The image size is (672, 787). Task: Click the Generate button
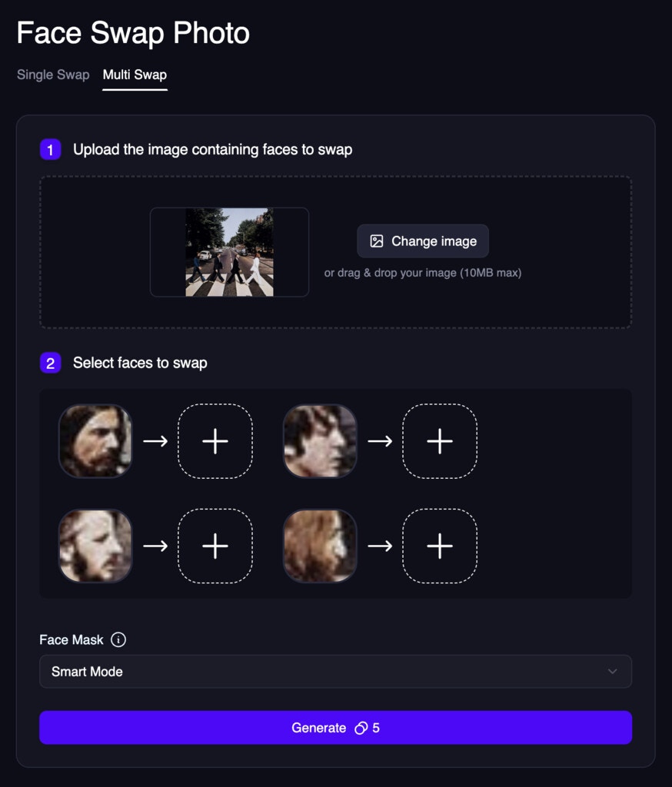335,728
